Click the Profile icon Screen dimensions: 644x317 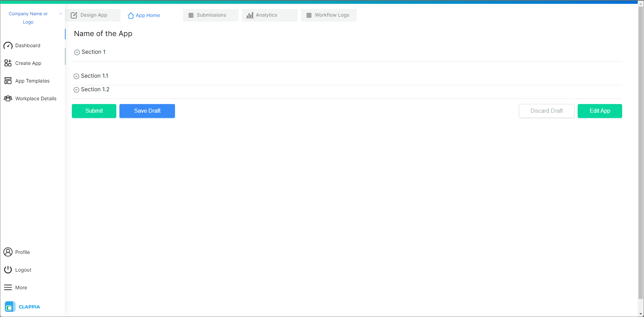click(x=8, y=252)
